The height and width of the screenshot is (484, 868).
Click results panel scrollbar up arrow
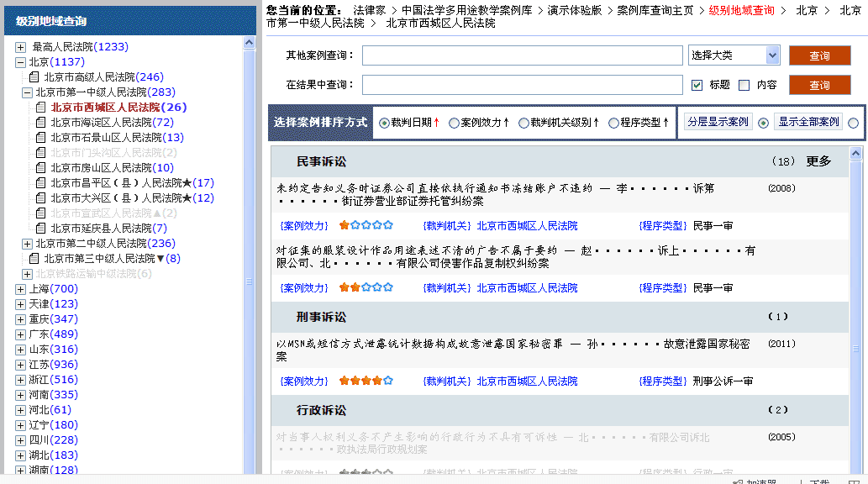point(856,153)
